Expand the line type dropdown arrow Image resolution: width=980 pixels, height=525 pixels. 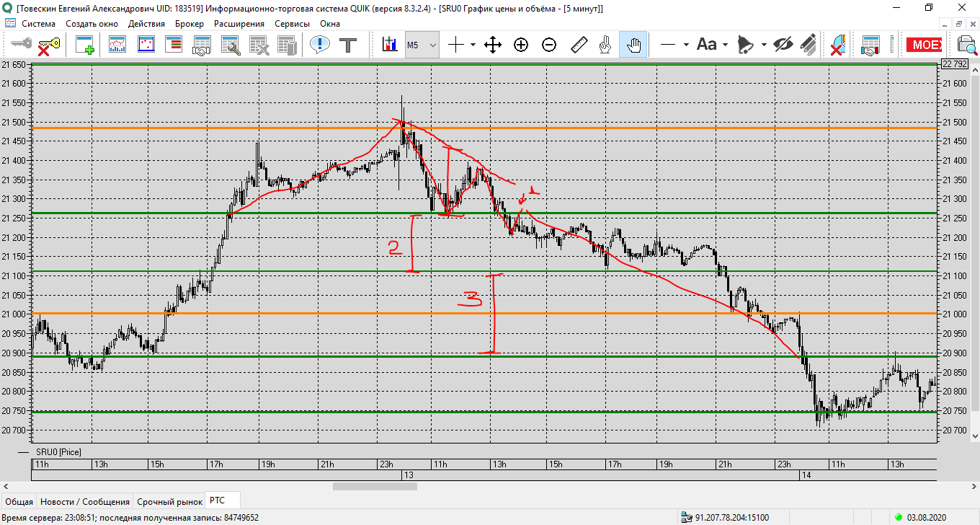685,45
